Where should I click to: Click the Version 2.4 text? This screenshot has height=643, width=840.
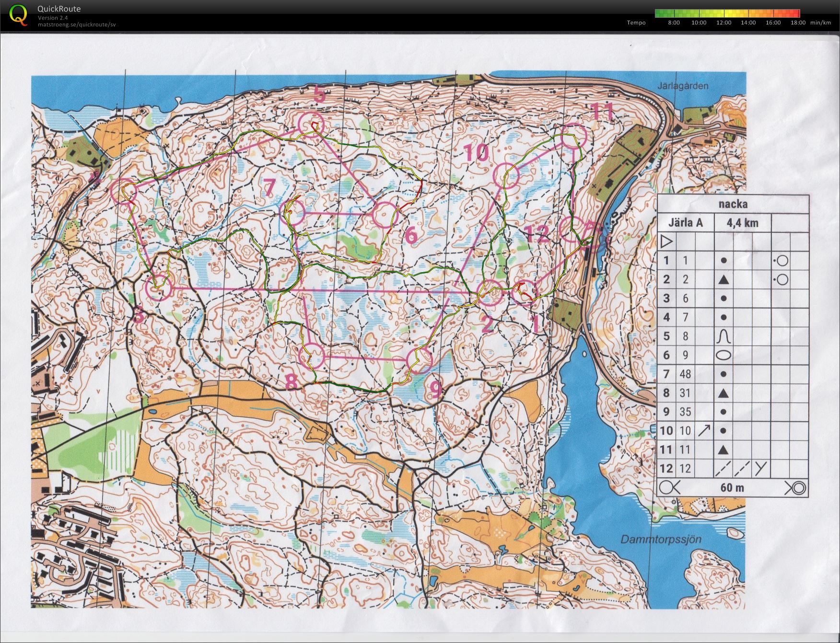(53, 18)
